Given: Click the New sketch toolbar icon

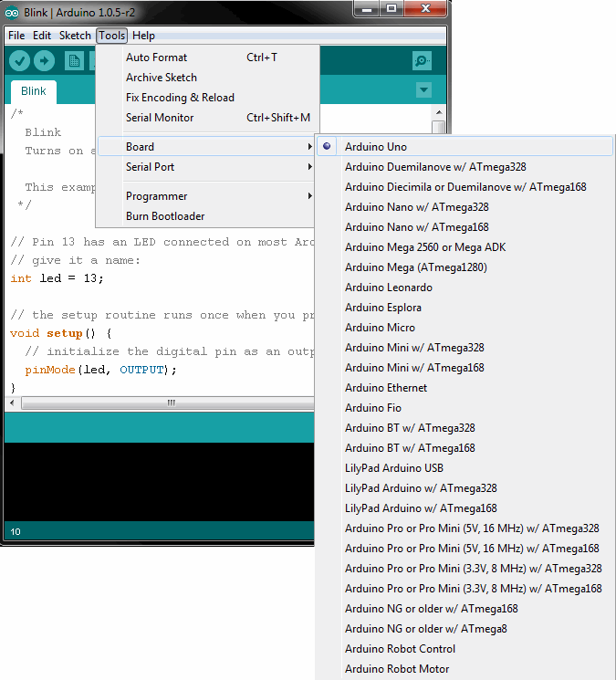Looking at the screenshot, I should click(x=74, y=61).
